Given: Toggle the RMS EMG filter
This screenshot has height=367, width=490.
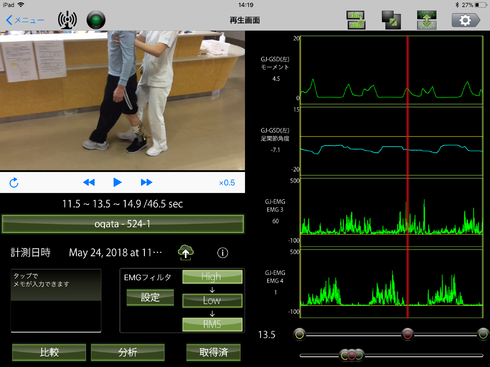Looking at the screenshot, I should pos(212,324).
